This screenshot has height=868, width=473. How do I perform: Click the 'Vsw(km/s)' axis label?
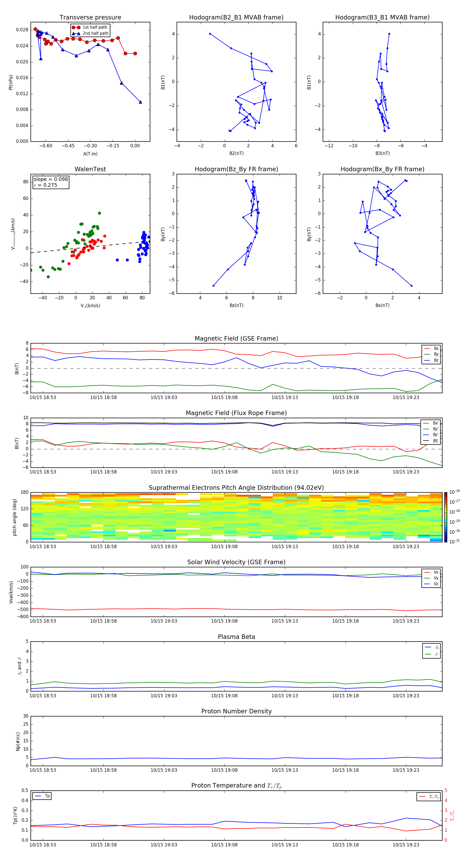point(11,592)
